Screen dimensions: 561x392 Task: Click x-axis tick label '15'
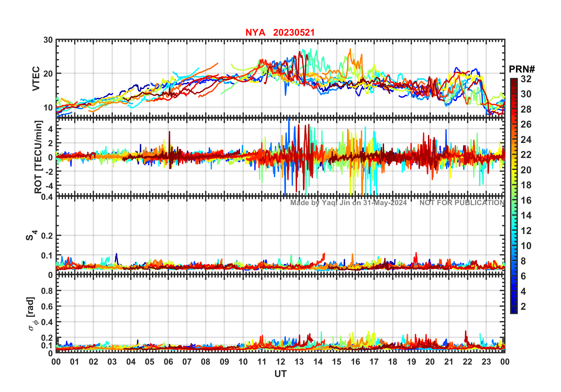(x=337, y=362)
